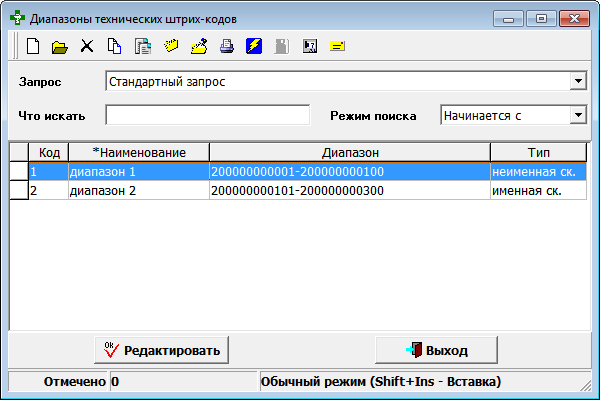Click the Тип column header
The height and width of the screenshot is (400, 600).
coord(538,152)
